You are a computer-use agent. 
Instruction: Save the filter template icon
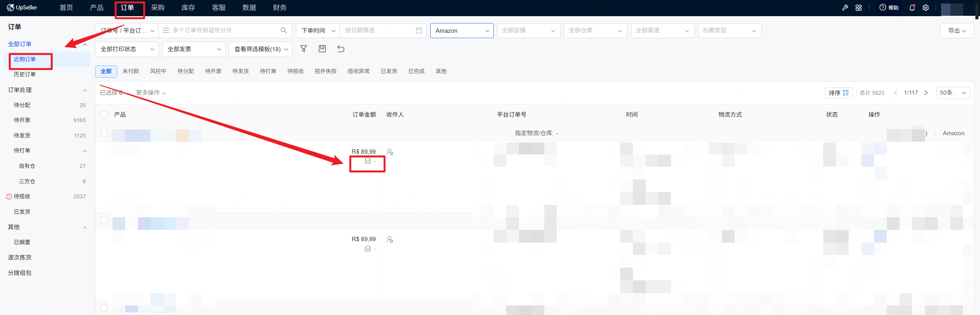(322, 49)
